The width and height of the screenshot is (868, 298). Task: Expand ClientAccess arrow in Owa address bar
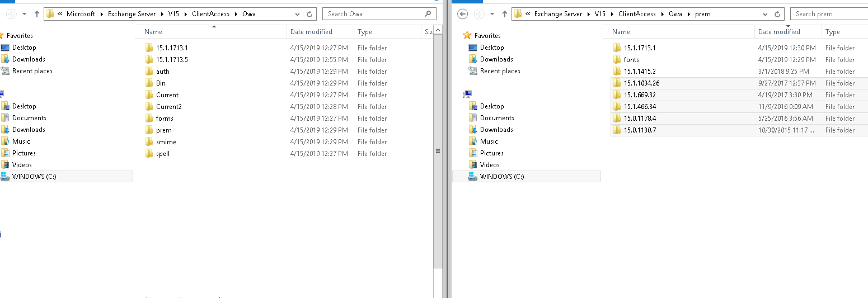coord(236,14)
